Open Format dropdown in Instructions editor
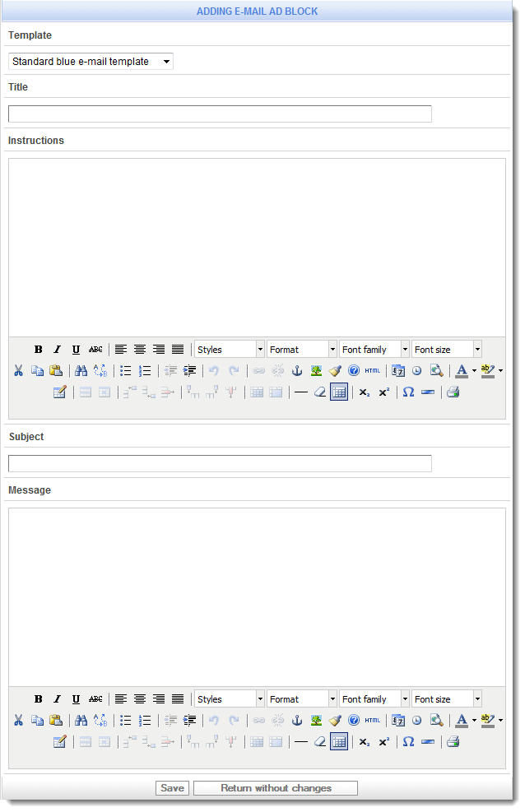This screenshot has height=812, width=525. coord(301,350)
